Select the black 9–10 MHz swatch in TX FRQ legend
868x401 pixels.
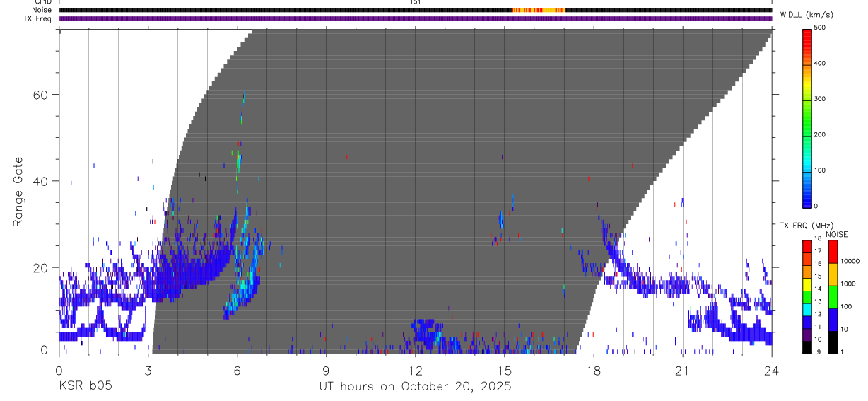pyautogui.click(x=807, y=347)
